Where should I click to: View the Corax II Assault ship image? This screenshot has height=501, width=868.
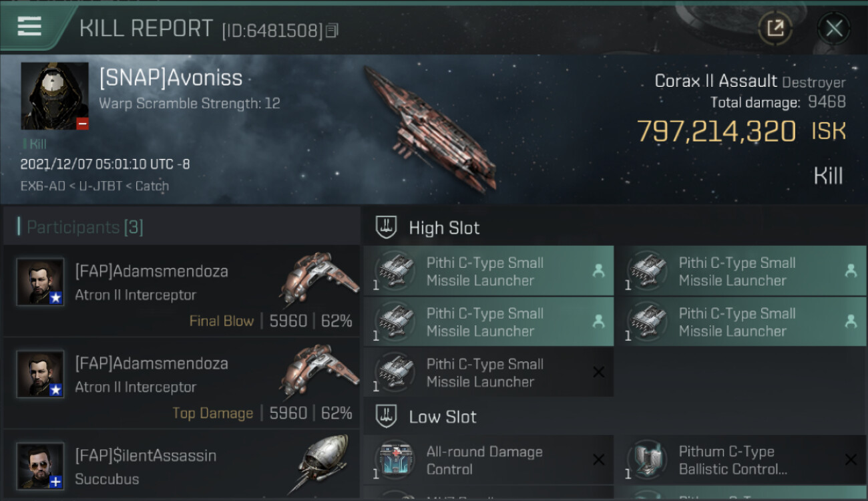tap(431, 127)
